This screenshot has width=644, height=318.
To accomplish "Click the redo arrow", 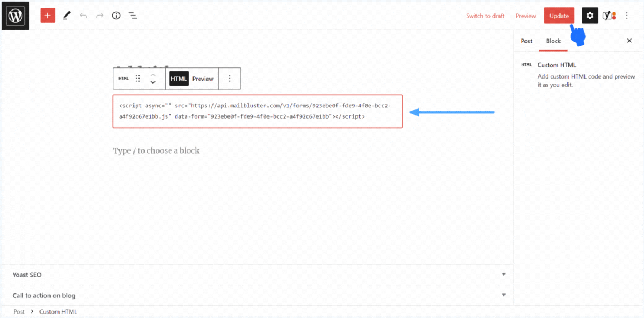I will (100, 16).
